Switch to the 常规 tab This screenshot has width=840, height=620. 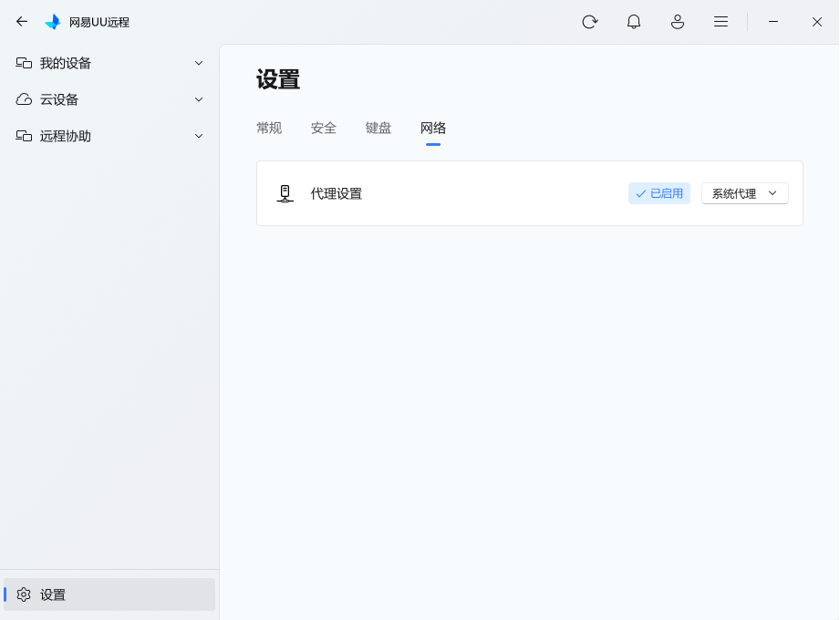(269, 128)
